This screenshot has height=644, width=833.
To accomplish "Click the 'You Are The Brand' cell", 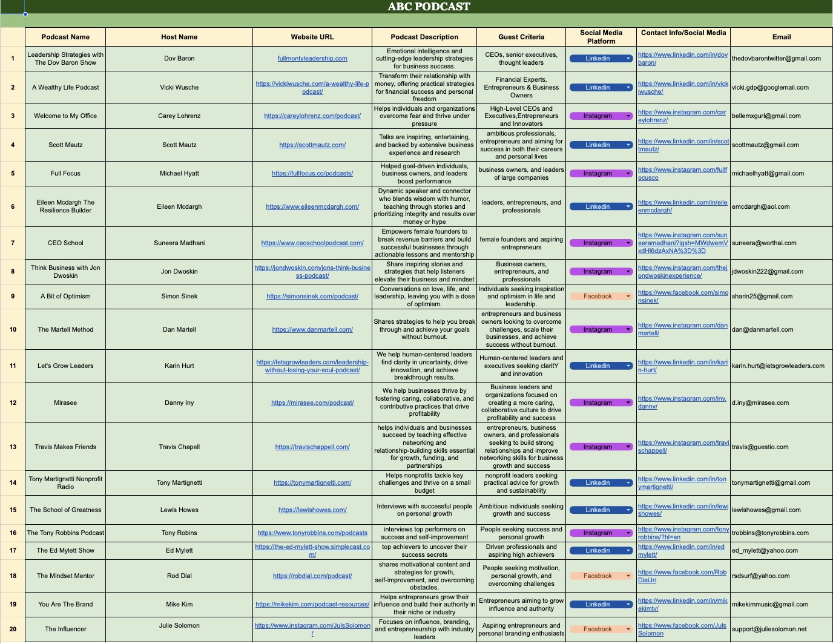I will coord(65,605).
